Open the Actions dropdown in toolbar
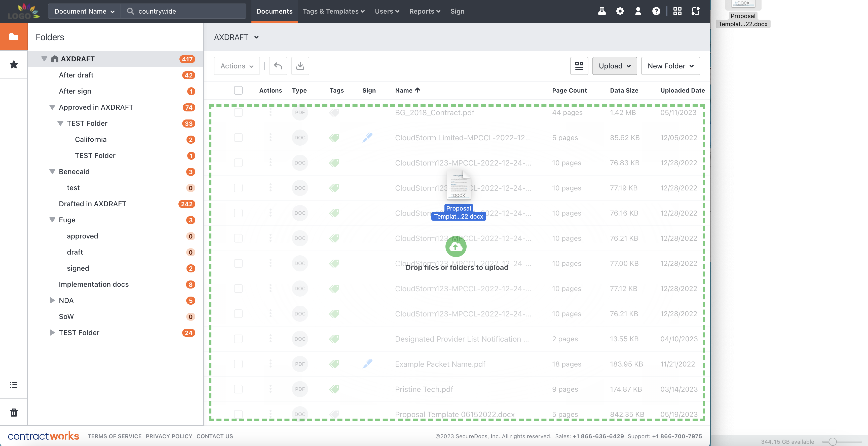This screenshot has height=446, width=868. [x=237, y=66]
